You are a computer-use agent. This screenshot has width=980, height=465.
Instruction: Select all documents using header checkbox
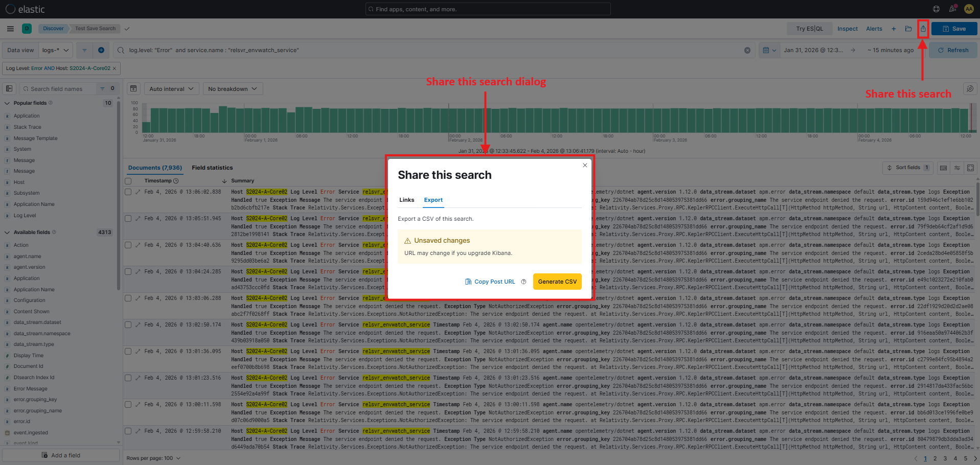[128, 180]
